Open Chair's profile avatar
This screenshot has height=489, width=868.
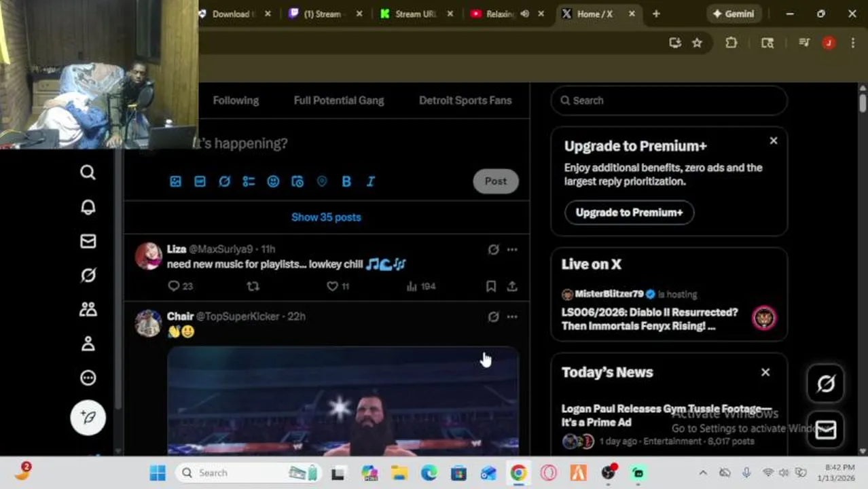(x=148, y=323)
